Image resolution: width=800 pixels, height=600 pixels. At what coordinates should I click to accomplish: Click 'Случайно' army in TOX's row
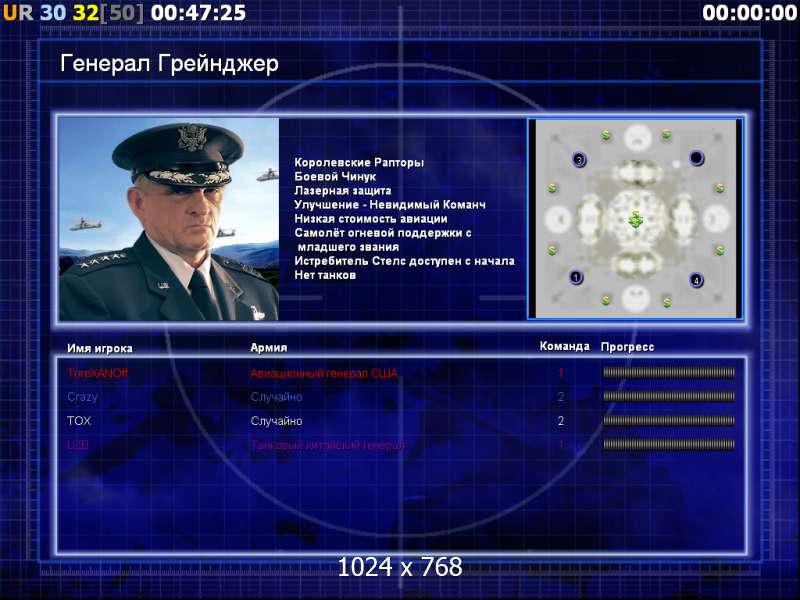277,421
